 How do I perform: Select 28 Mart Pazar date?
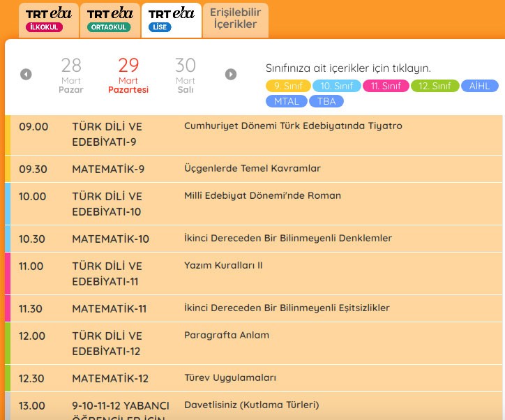[x=70, y=75]
